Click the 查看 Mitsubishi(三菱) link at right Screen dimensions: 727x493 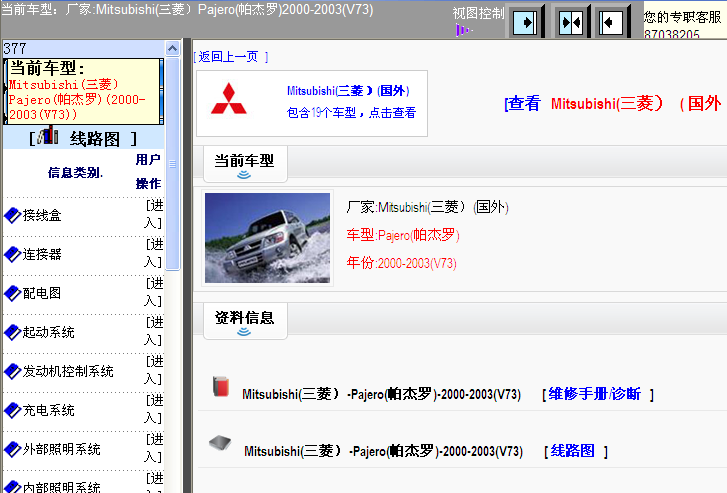pyautogui.click(x=615, y=103)
